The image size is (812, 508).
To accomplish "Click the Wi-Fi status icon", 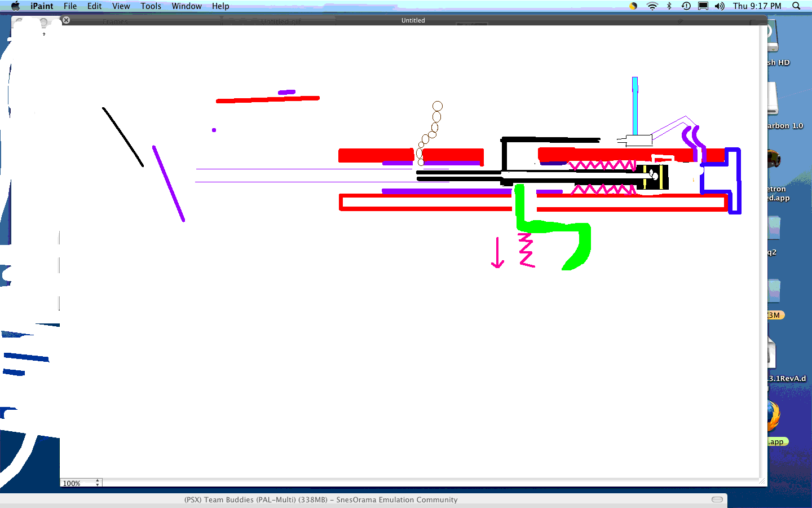I will point(652,6).
